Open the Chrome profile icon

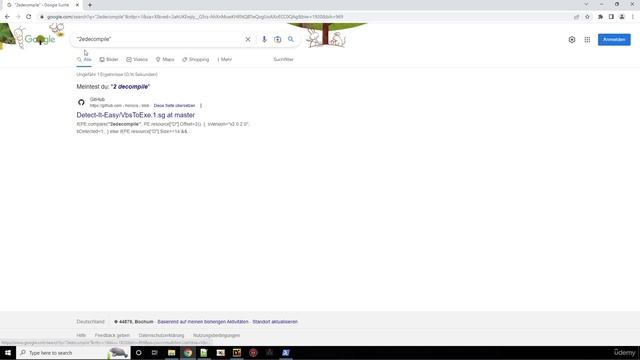(x=622, y=17)
